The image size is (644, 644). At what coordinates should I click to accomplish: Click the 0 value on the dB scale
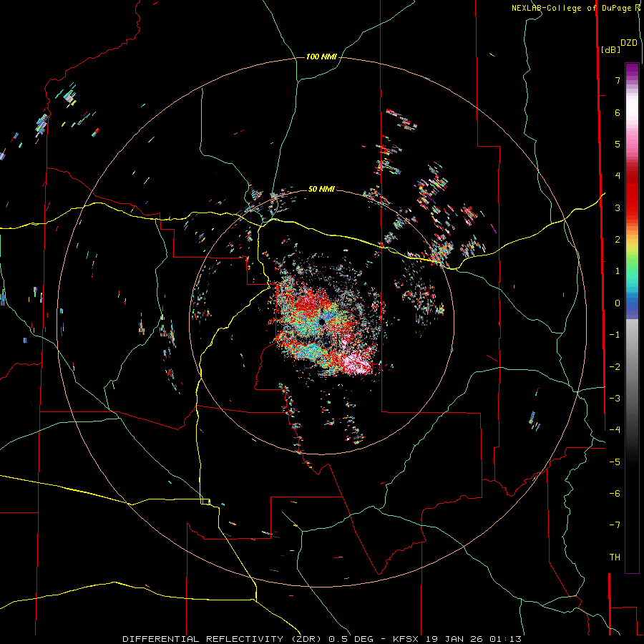[618, 303]
